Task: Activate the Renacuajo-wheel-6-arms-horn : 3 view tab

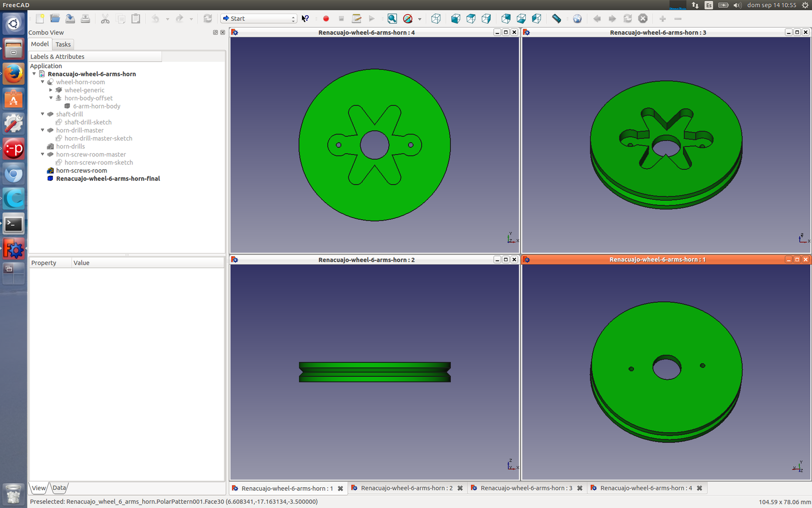Action: (x=526, y=488)
